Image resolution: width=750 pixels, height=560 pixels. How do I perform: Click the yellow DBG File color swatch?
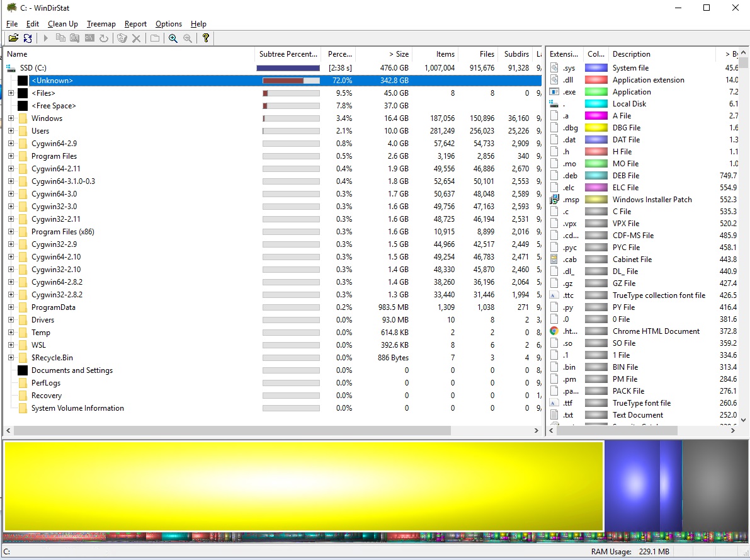[596, 128]
